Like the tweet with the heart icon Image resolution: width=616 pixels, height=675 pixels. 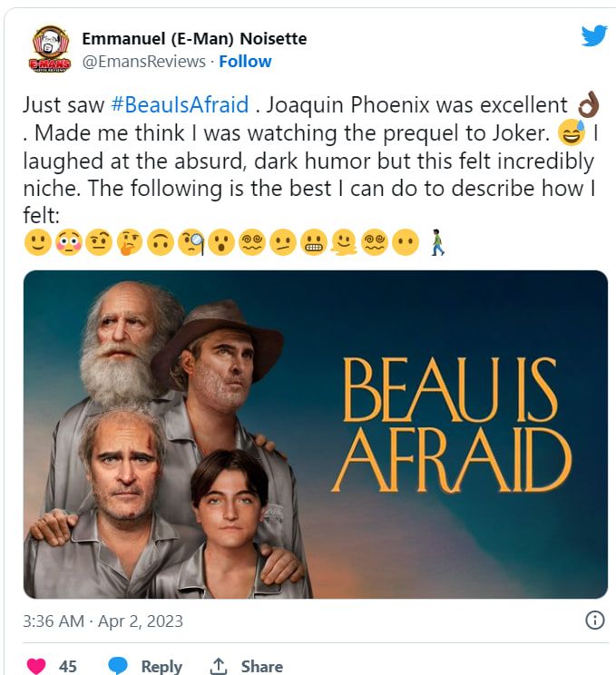[x=36, y=666]
